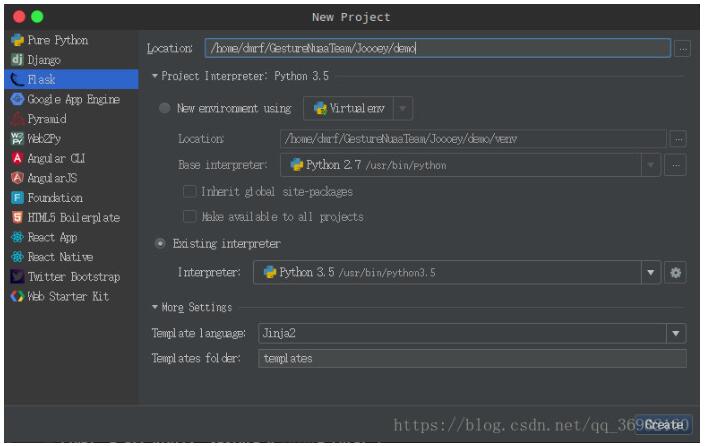Enable Inherit global site-packages checkbox

point(190,192)
